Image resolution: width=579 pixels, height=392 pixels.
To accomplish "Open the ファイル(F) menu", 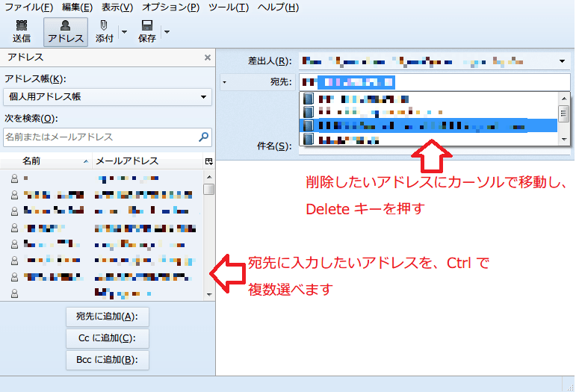I will point(28,7).
